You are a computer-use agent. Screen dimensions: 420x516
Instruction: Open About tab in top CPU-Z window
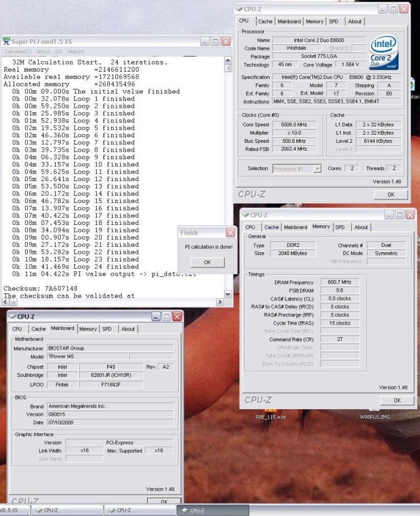point(354,21)
